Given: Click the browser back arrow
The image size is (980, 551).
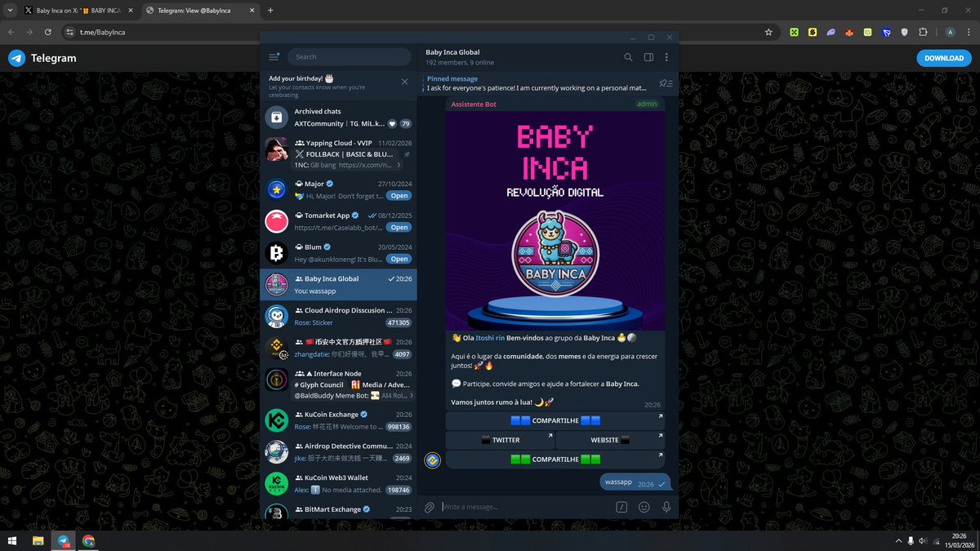Looking at the screenshot, I should coord(11,32).
